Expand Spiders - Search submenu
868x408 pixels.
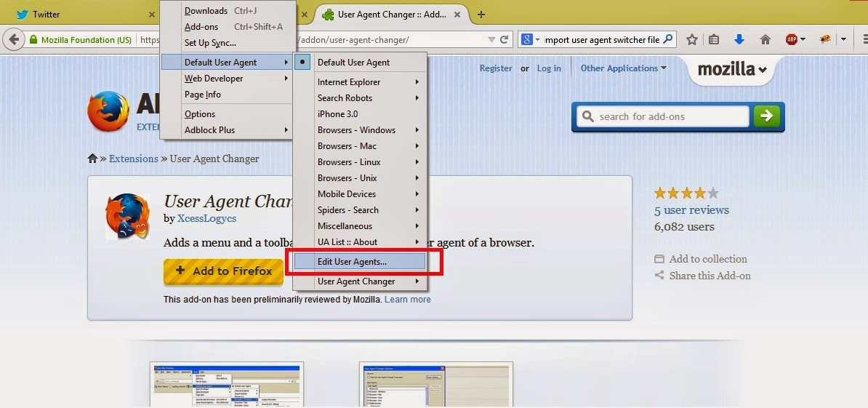(x=360, y=210)
